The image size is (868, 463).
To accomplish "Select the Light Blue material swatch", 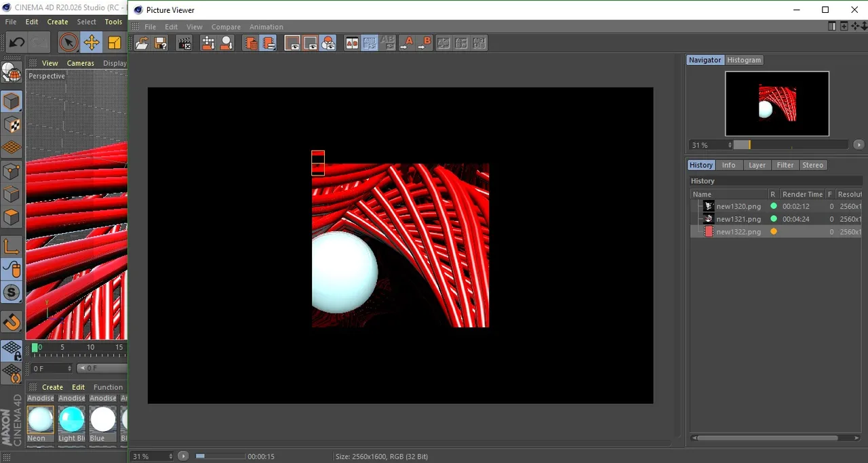I will pyautogui.click(x=72, y=420).
